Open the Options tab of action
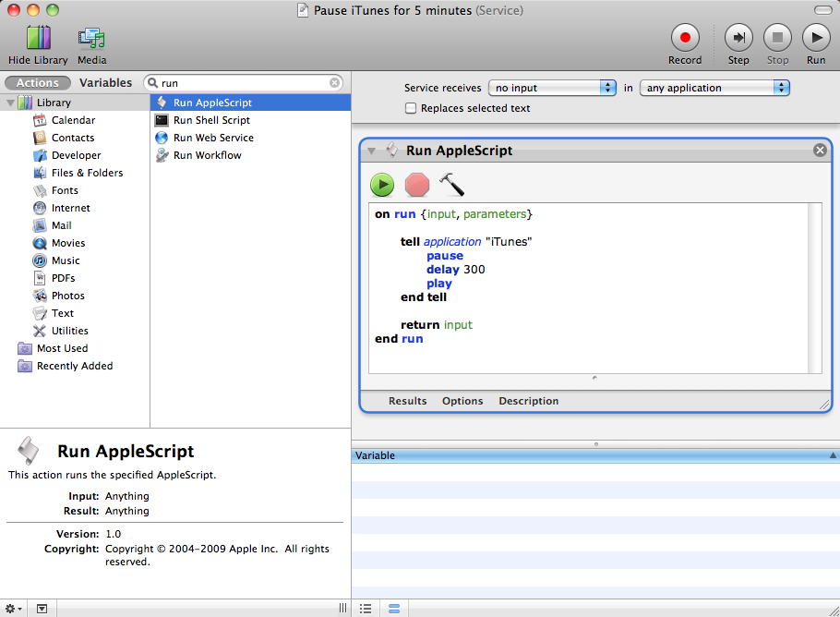Image resolution: width=840 pixels, height=617 pixels. click(462, 401)
